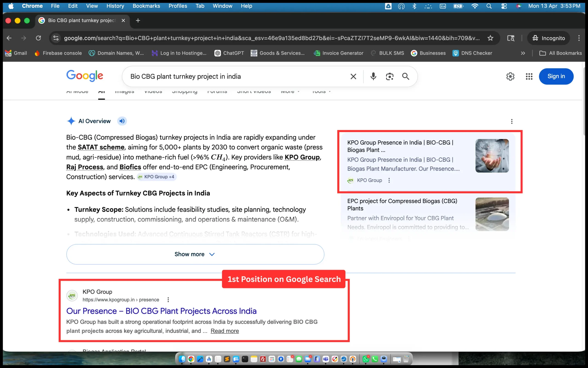Click the biogas dome thumbnail image
The height and width of the screenshot is (368, 588).
coord(492,214)
